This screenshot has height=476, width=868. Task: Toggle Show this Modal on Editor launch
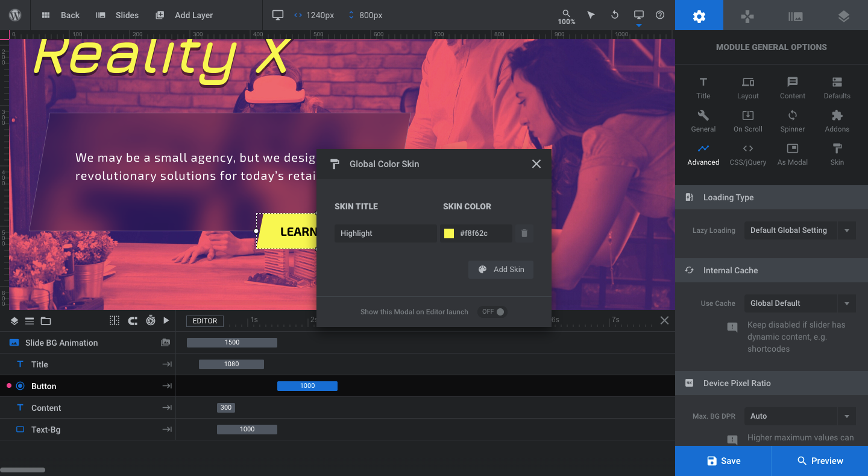(x=492, y=312)
